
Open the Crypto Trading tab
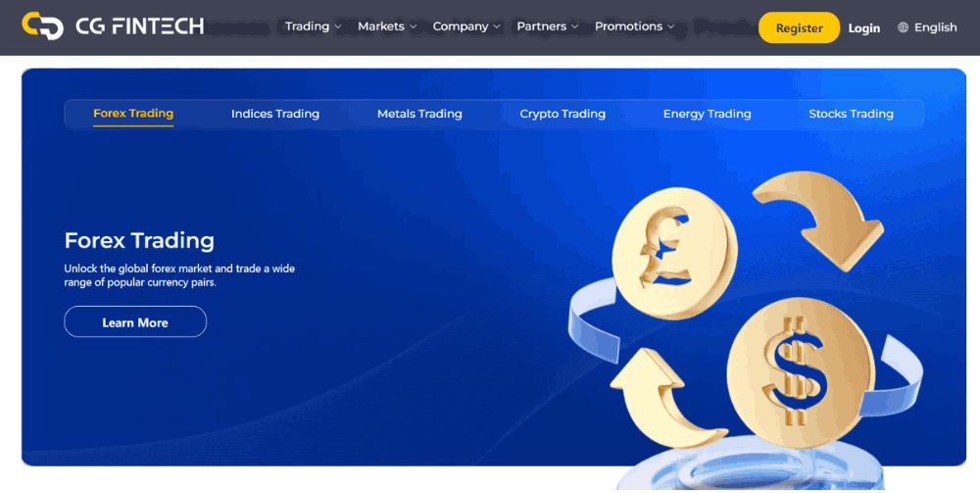(563, 114)
